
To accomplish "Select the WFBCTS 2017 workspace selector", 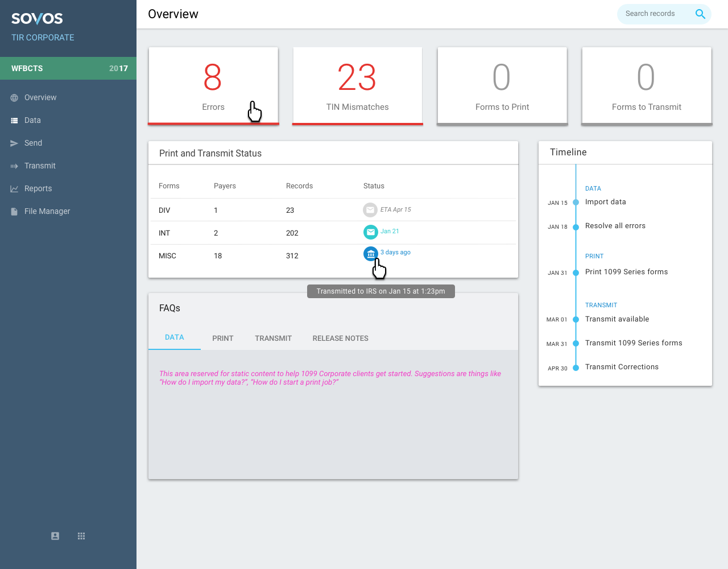I will pyautogui.click(x=68, y=68).
